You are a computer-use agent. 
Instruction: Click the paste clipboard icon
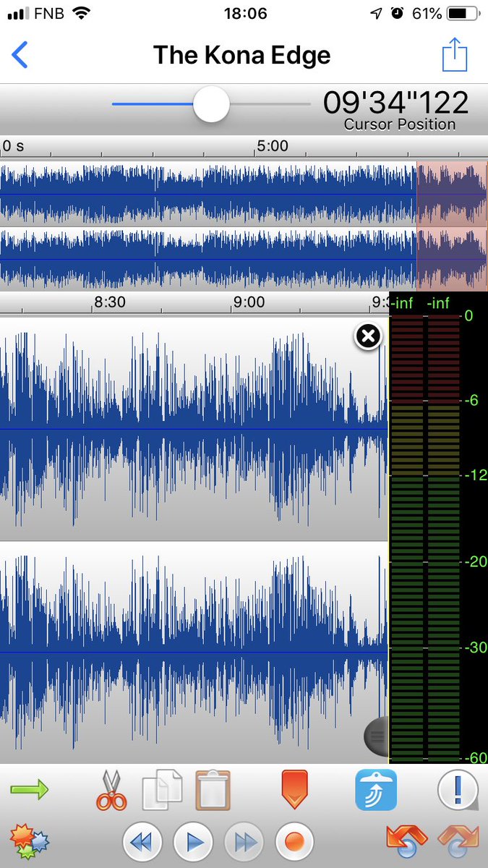coord(213,790)
